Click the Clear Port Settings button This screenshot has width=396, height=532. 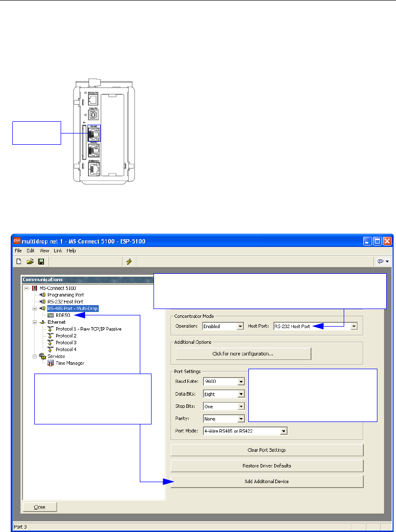click(267, 450)
